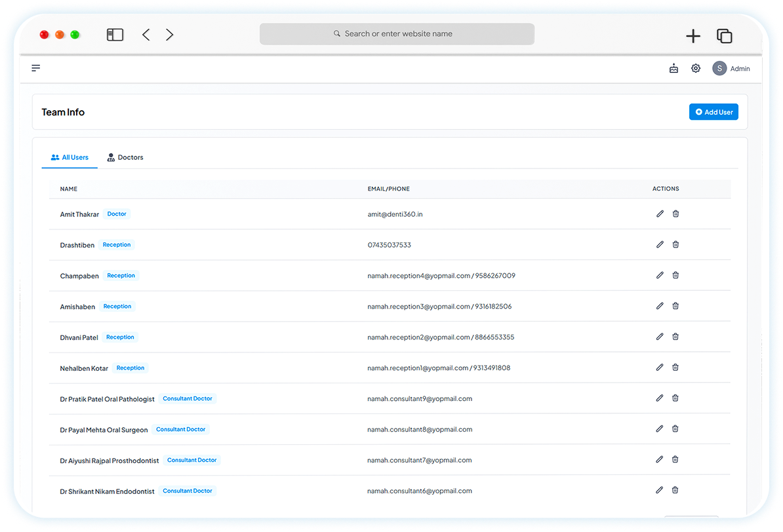Viewport: 783px width, 532px height.
Task: Switch to the Doctors tab
Action: click(125, 157)
